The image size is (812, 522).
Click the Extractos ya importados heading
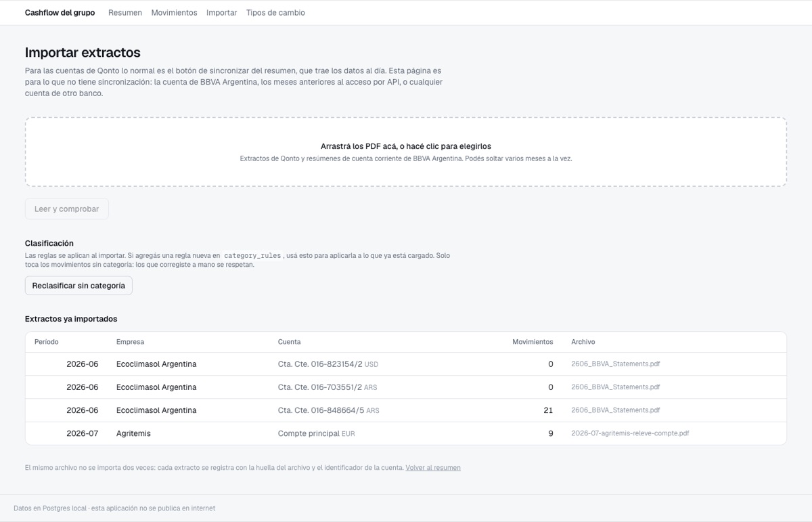[71, 319]
